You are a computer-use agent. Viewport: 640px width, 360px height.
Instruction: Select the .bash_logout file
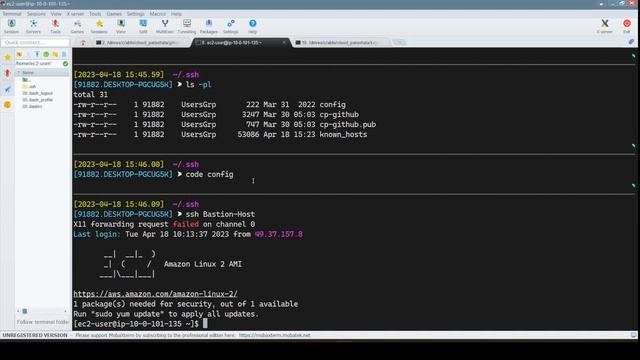coord(38,93)
